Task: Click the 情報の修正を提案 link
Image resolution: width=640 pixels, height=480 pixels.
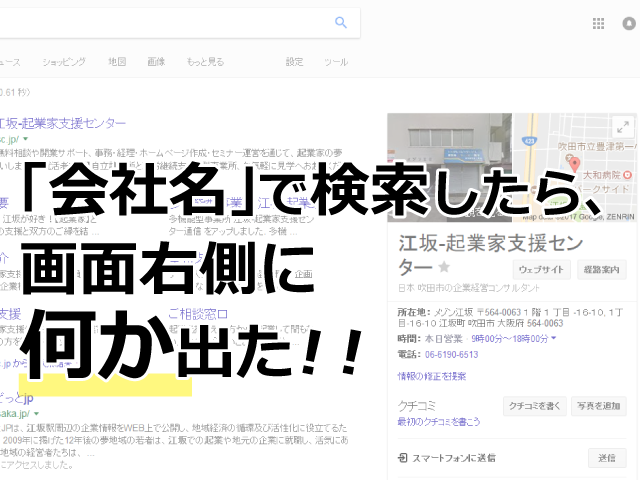Action: (432, 376)
